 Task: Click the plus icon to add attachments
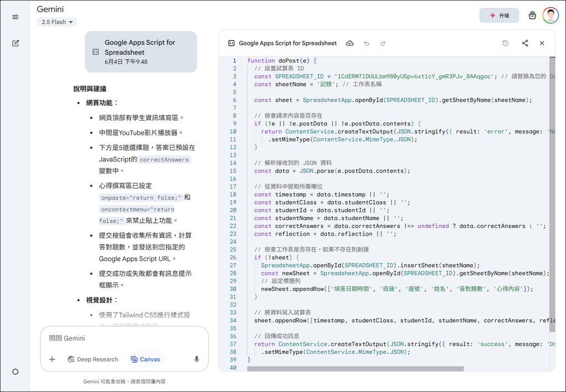[x=53, y=359]
